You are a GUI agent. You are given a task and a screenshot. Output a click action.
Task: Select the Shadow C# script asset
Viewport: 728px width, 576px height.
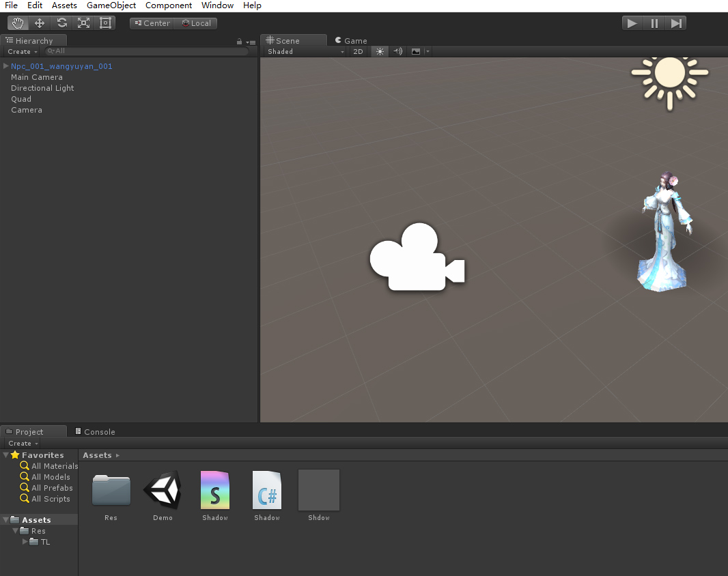[x=267, y=495]
